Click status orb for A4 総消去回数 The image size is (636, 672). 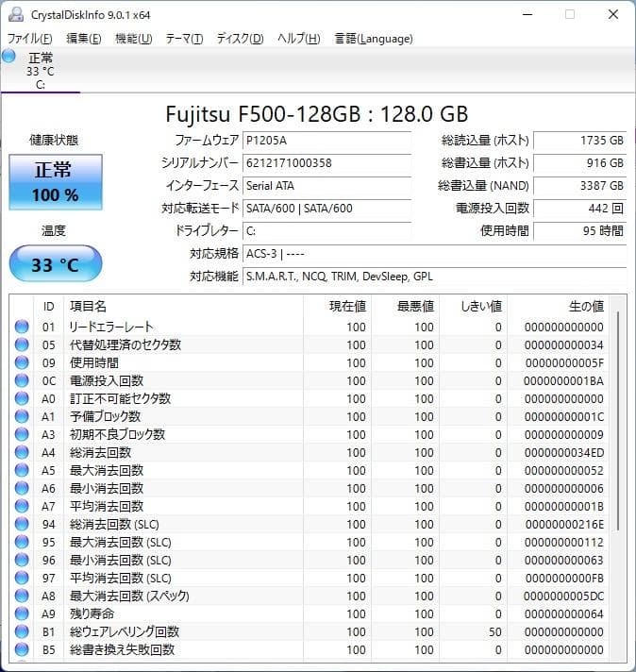click(x=22, y=452)
